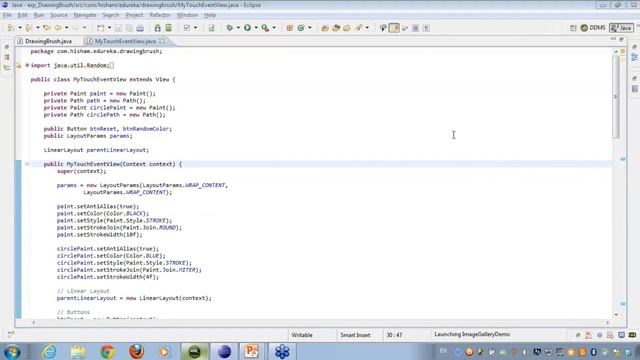Viewport: 640px width, 360px height.
Task: Click the green New Java Class toolbar icon
Action: click(x=301, y=28)
